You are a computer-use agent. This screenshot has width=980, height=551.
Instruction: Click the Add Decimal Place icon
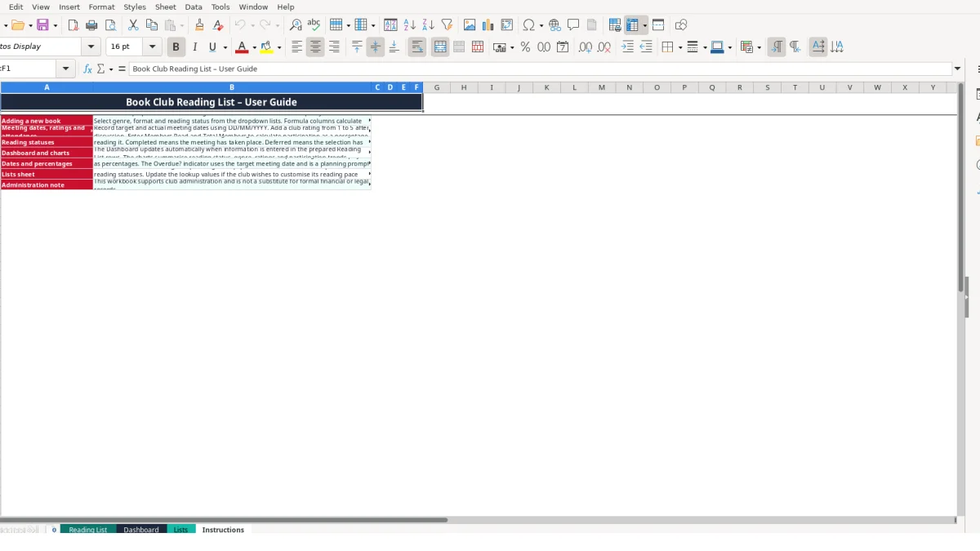click(586, 47)
